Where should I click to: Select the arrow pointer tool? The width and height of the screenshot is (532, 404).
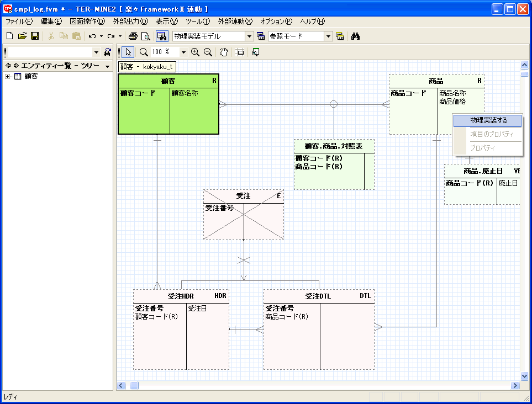[x=128, y=52]
